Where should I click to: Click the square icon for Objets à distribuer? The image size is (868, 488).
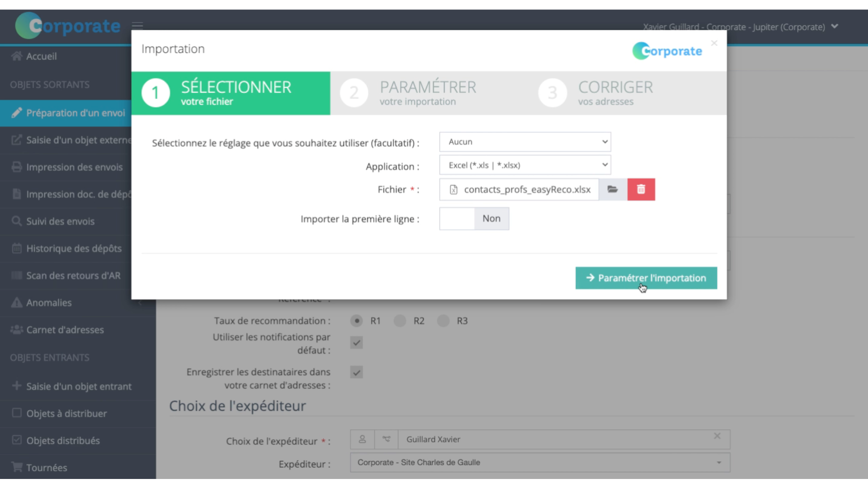[17, 413]
